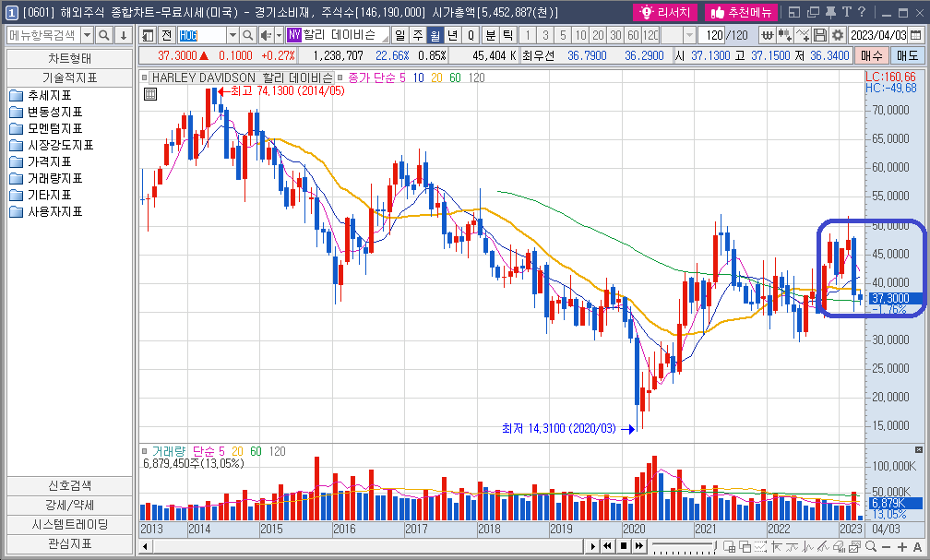Select the 틱 tick period toggle

pyautogui.click(x=507, y=36)
